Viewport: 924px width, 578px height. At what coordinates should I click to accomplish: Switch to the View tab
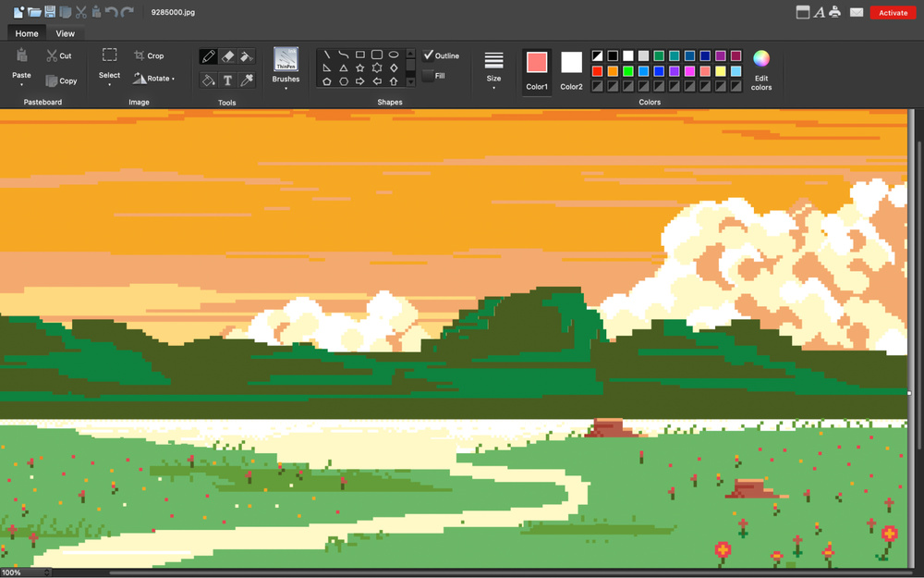[65, 32]
